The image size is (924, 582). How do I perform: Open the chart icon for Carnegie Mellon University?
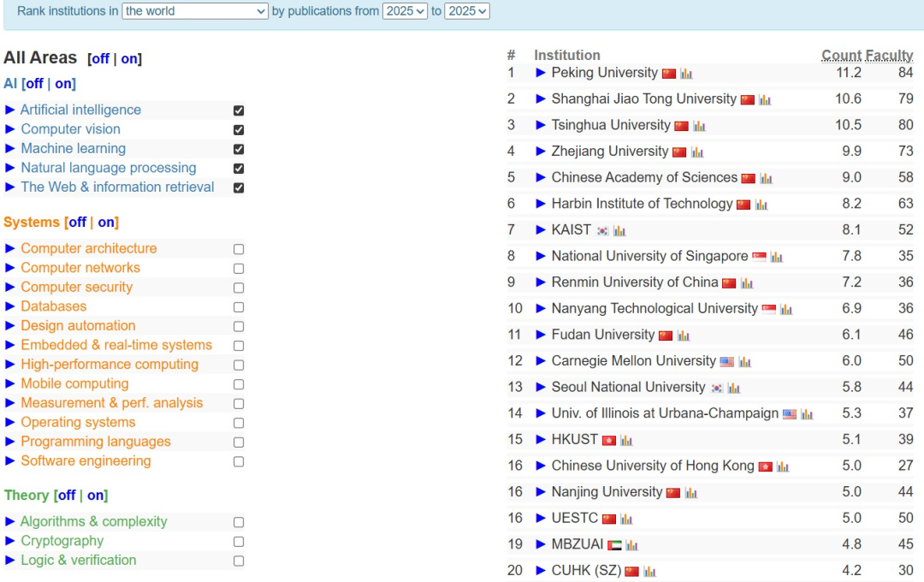click(745, 361)
